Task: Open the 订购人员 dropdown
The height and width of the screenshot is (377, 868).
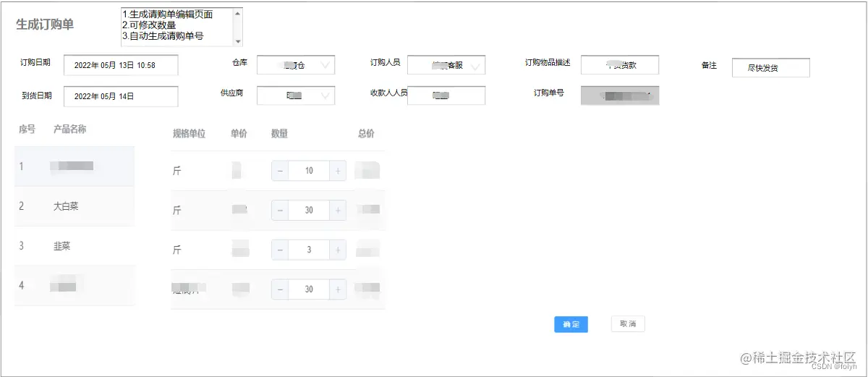Action: (x=446, y=65)
